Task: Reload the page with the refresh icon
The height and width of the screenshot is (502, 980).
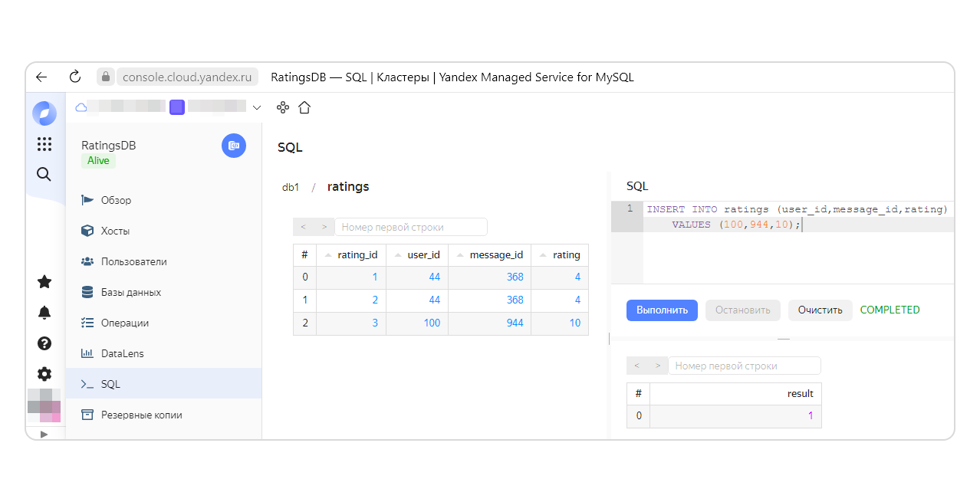Action: click(x=74, y=77)
